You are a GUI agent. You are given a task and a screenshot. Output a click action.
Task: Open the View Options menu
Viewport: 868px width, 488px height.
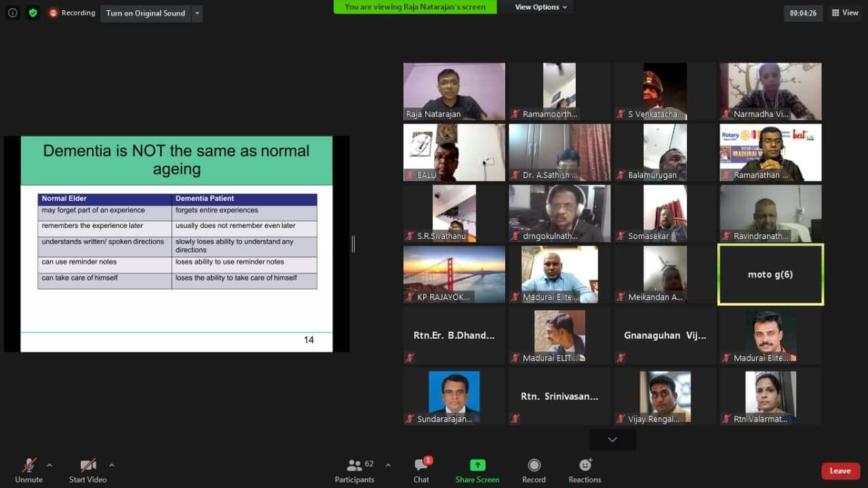(540, 7)
